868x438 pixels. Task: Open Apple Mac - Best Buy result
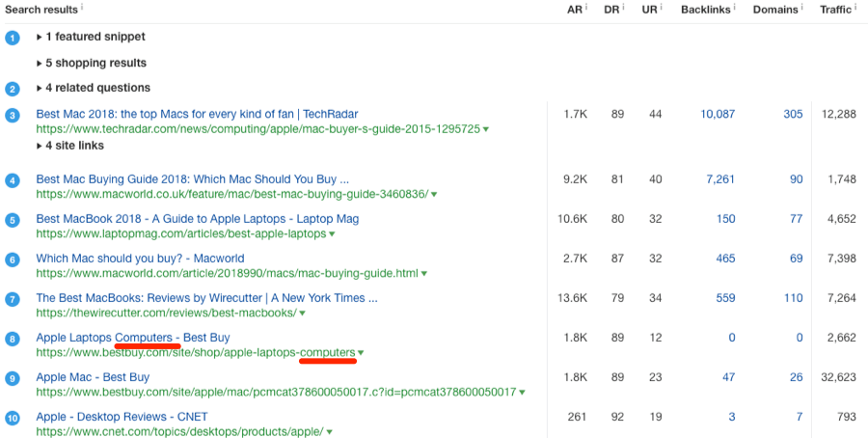pyautogui.click(x=93, y=377)
